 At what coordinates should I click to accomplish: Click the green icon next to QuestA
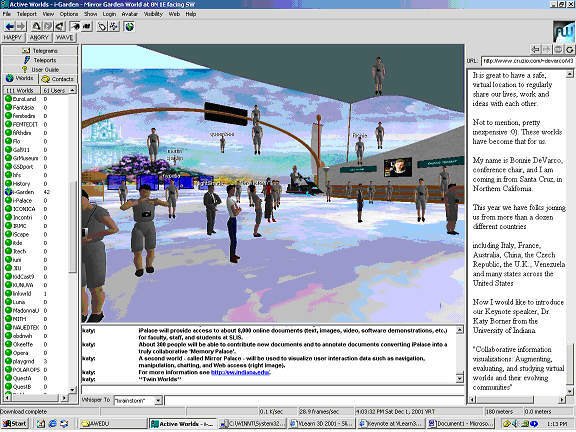point(8,378)
